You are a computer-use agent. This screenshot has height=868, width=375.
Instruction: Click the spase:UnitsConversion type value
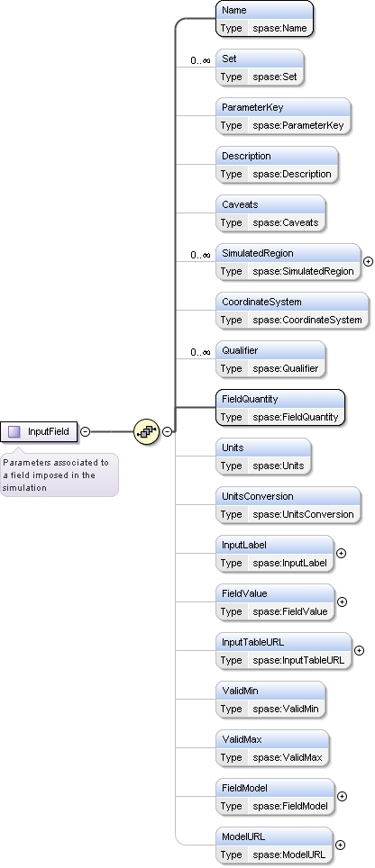[x=303, y=515]
